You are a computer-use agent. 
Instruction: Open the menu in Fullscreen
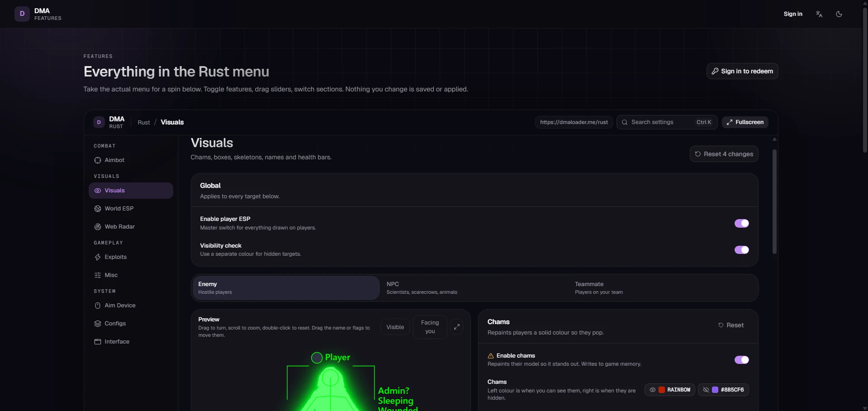click(x=745, y=122)
